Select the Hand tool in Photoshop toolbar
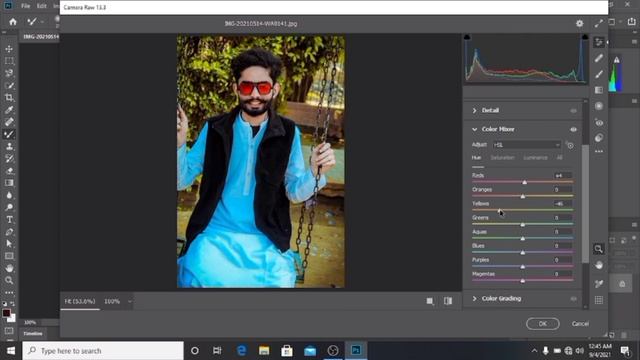 coord(9,268)
